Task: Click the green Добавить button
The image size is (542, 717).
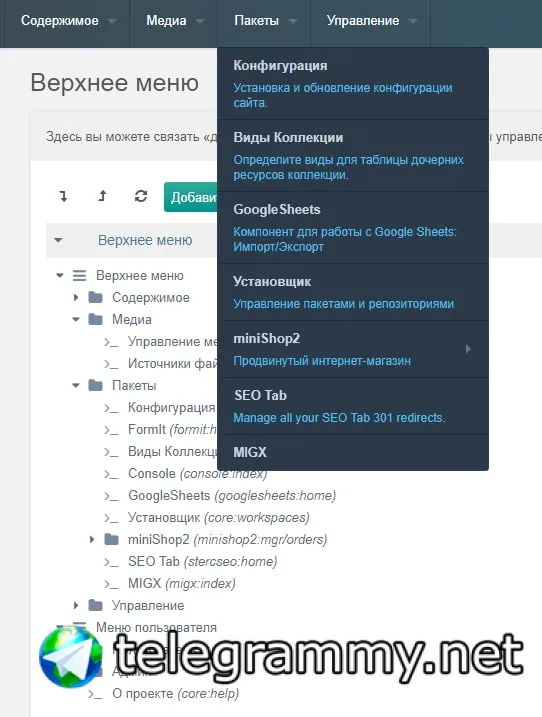Action: pos(191,197)
